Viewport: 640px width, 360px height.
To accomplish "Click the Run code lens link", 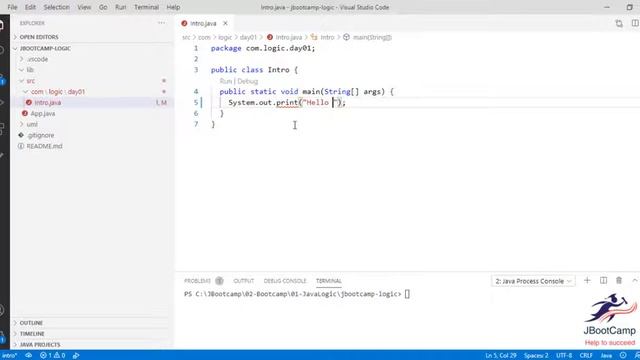I will 225,81.
